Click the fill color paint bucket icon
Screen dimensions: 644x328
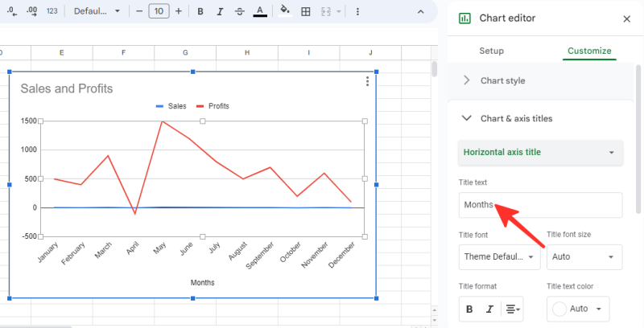283,11
